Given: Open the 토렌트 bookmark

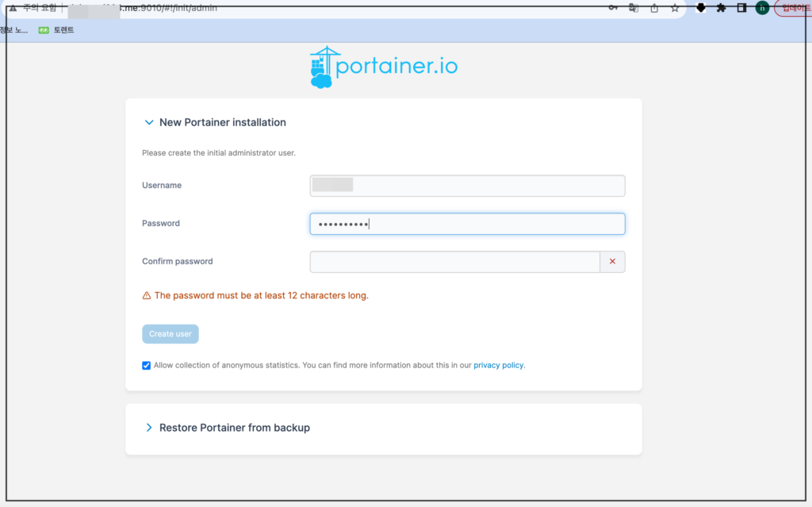Looking at the screenshot, I should click(56, 30).
